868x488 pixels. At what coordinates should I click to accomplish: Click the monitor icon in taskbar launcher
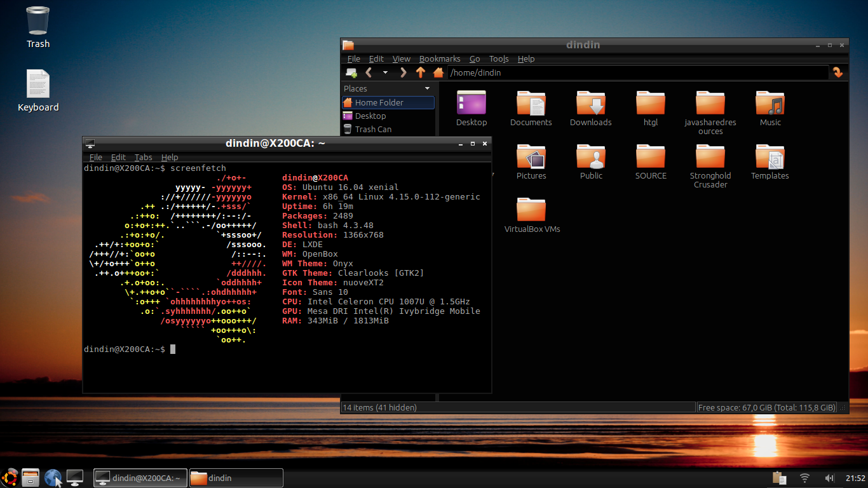75,478
